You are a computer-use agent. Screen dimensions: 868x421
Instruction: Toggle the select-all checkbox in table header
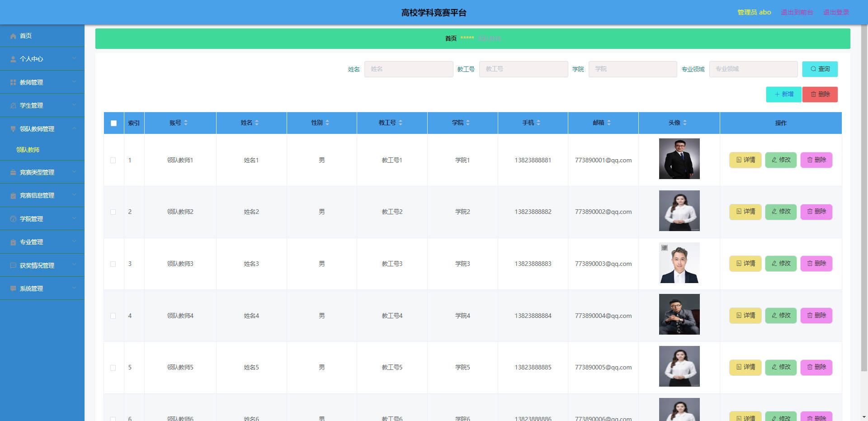coord(113,123)
